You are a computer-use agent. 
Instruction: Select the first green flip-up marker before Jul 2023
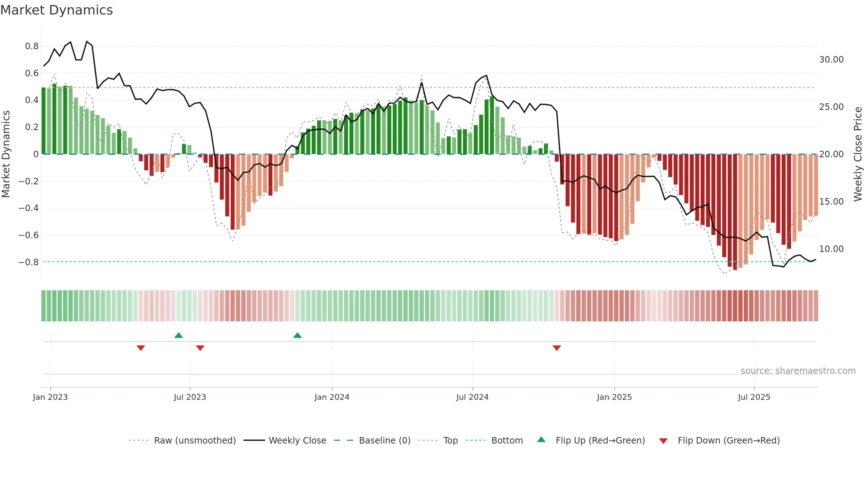click(179, 335)
